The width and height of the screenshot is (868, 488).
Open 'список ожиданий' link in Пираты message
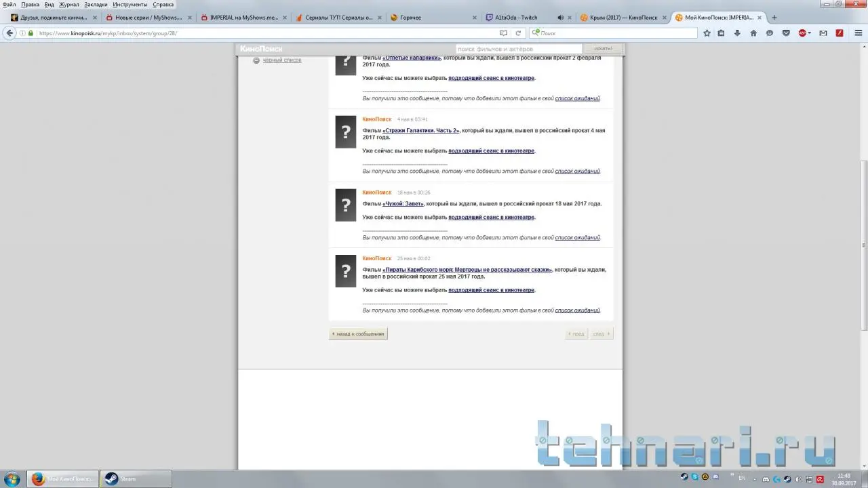click(x=577, y=310)
